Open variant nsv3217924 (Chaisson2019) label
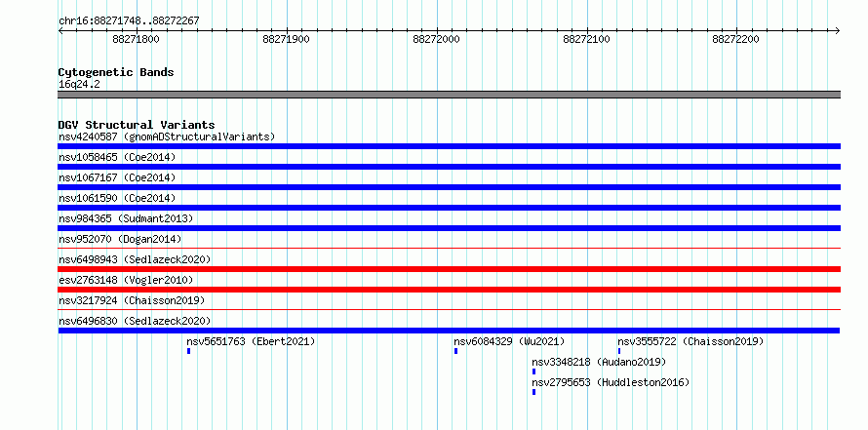This screenshot has height=430, width=868. 132,300
